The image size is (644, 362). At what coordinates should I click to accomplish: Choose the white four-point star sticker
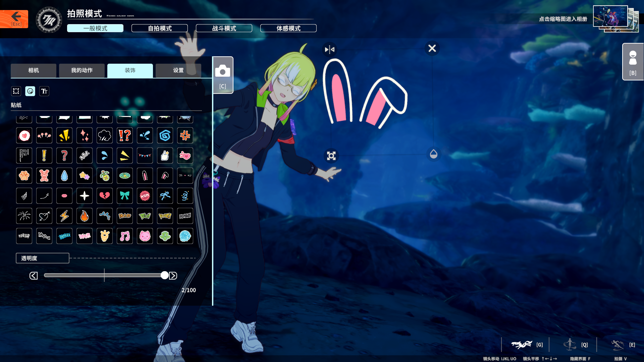85,196
